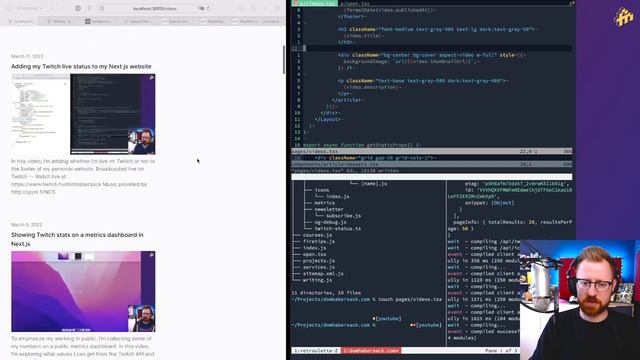
Task: Click 'twitch-status.ts' in the terminal tree
Action: (x=338, y=229)
